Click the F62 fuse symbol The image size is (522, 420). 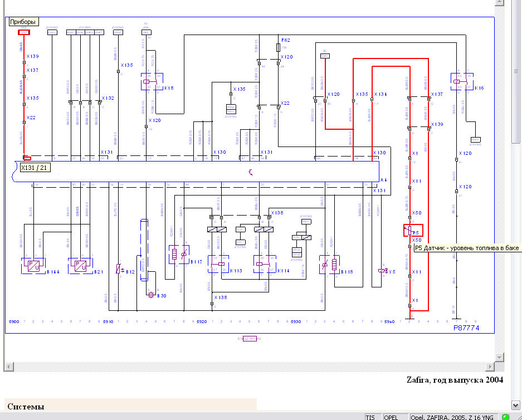point(279,47)
